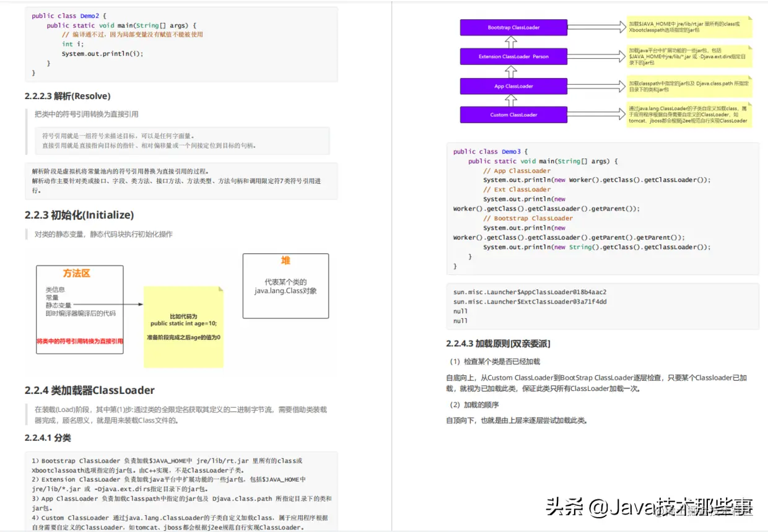Click the yellow note about jre/lib/rt.jar beside Bootstrap
768x532 pixels.
(x=689, y=27)
